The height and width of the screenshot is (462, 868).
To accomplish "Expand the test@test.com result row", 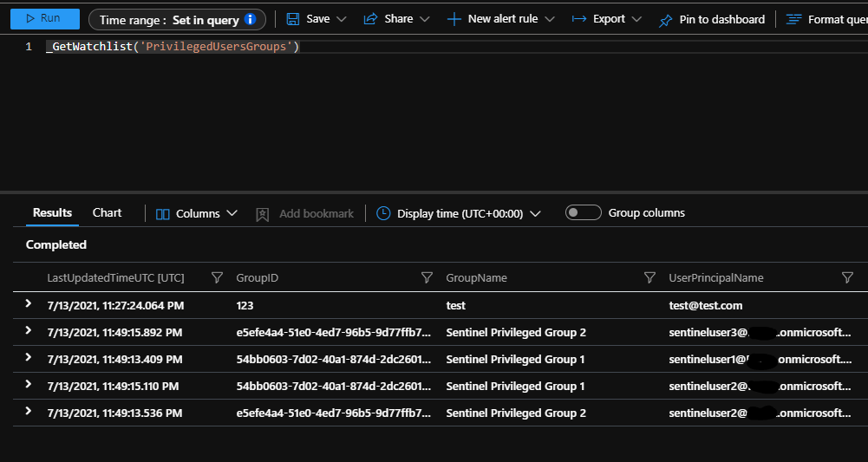I will (x=29, y=304).
